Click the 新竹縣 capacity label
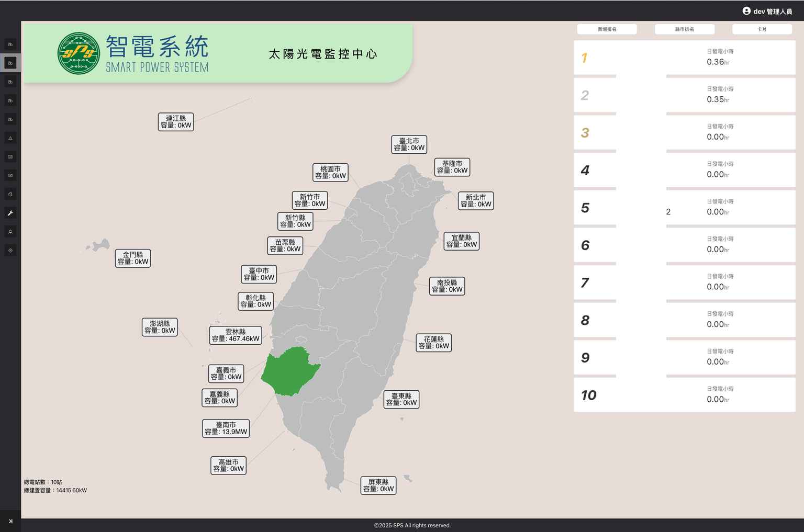The height and width of the screenshot is (532, 804). [x=295, y=221]
